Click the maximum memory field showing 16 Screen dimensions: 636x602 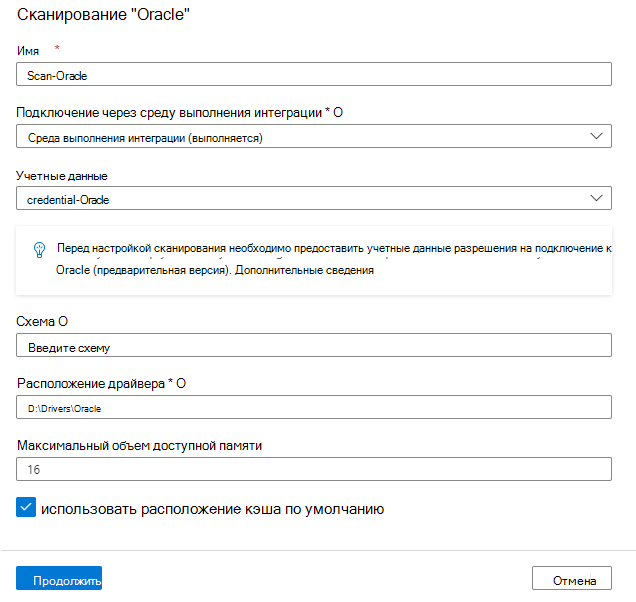(314, 469)
